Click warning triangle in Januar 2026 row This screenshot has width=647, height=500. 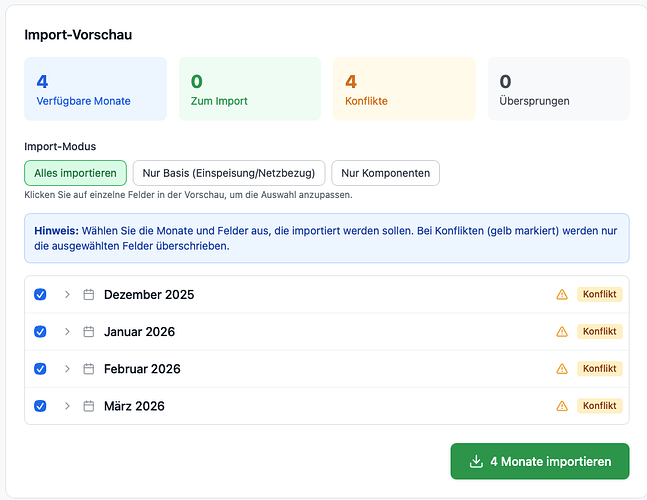click(562, 332)
